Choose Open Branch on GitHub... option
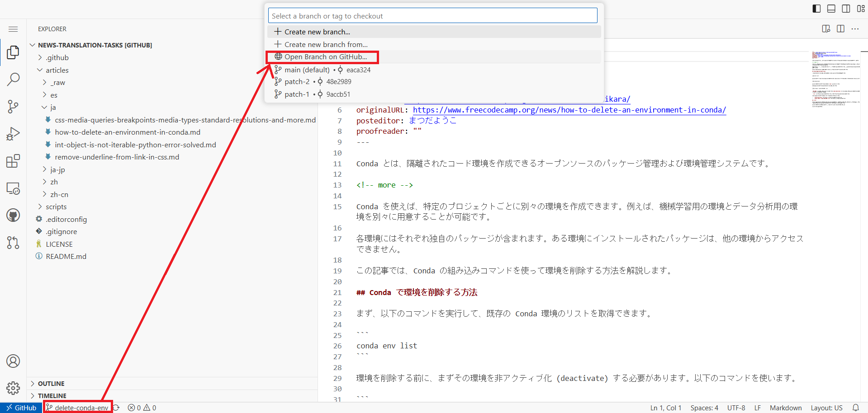Image resolution: width=868 pixels, height=413 pixels. (x=434, y=56)
